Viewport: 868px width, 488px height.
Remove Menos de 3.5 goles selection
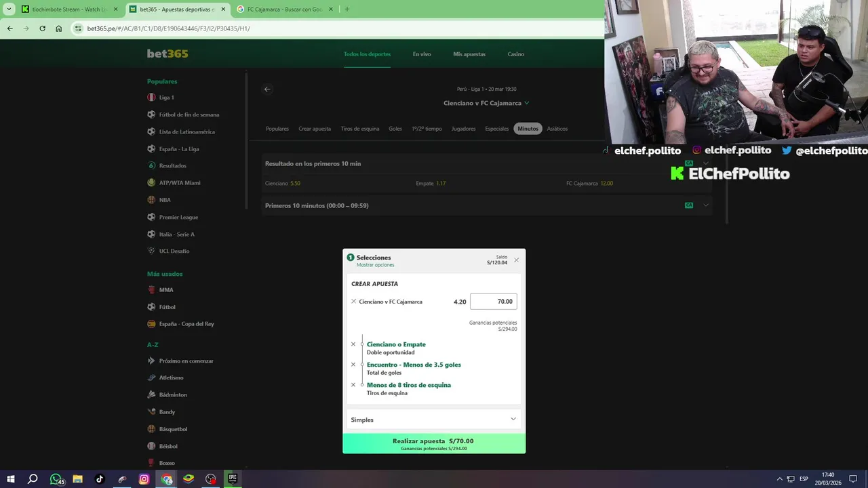click(353, 365)
